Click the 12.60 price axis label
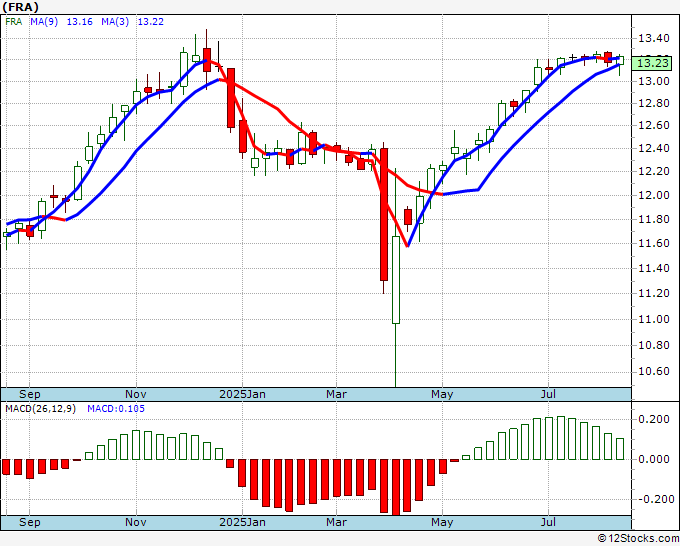This screenshot has height=546, width=680. pos(653,125)
